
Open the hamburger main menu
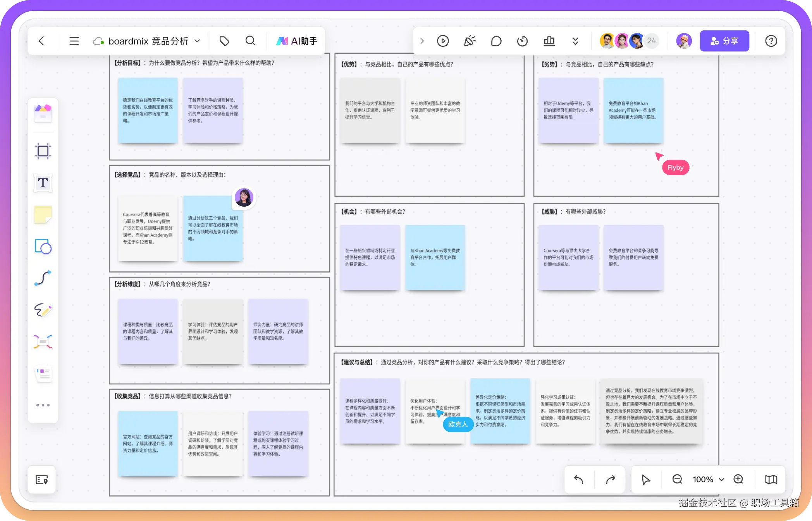click(74, 41)
